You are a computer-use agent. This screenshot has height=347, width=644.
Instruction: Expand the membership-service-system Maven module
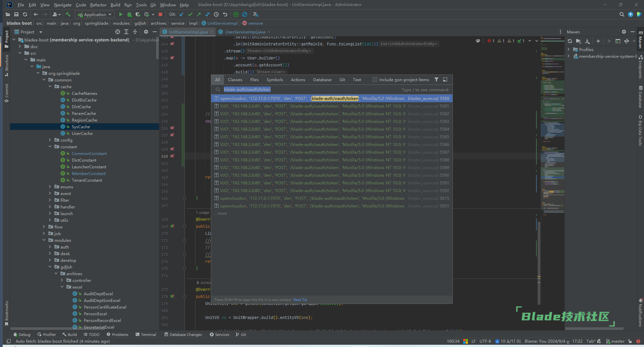569,56
